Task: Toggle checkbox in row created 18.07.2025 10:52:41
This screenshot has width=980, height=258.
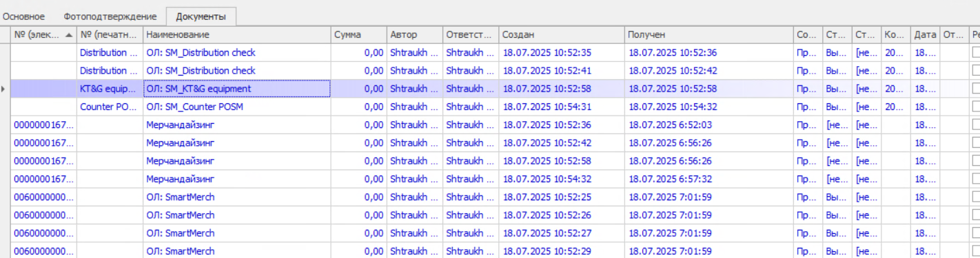Action: coord(976,71)
